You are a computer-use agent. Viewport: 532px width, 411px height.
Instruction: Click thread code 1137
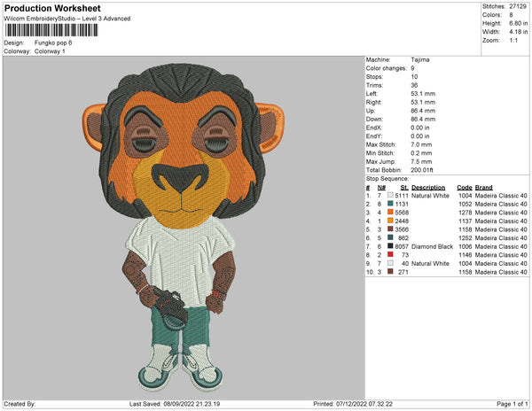pos(465,221)
